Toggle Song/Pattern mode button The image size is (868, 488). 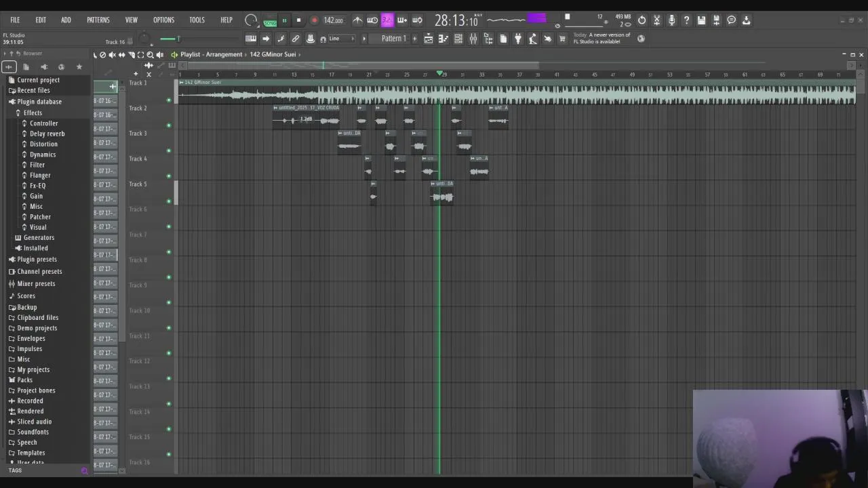pos(270,20)
